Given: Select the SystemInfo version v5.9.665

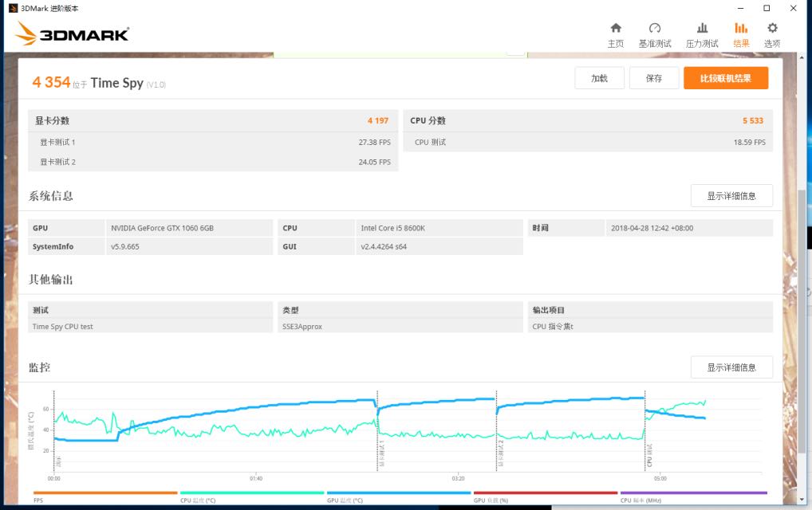Looking at the screenshot, I should 190,247.
